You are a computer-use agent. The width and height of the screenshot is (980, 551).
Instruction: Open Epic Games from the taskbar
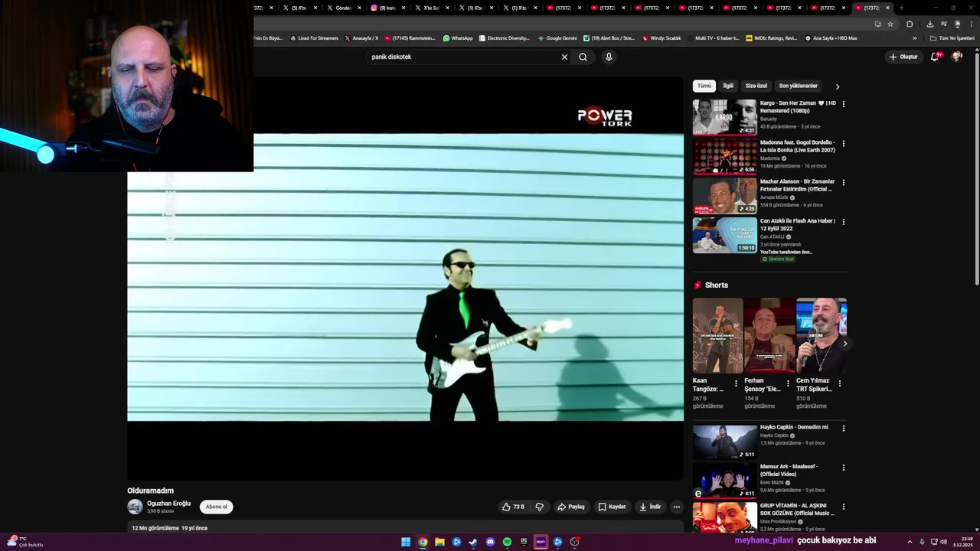(x=524, y=542)
